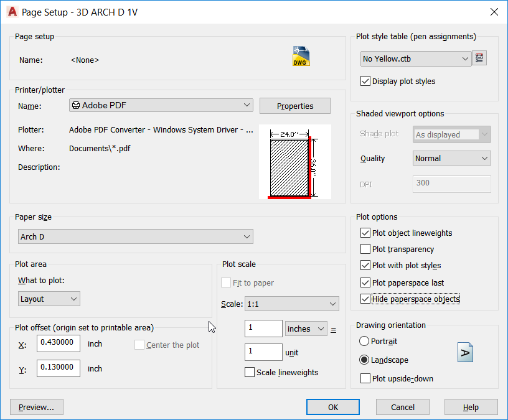Open the What to plot Layout dropdown
This screenshot has height=420, width=508.
coord(49,299)
